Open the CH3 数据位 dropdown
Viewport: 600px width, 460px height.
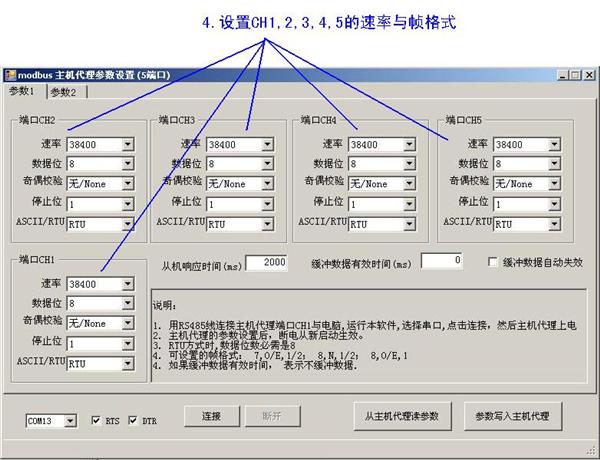coord(240,164)
